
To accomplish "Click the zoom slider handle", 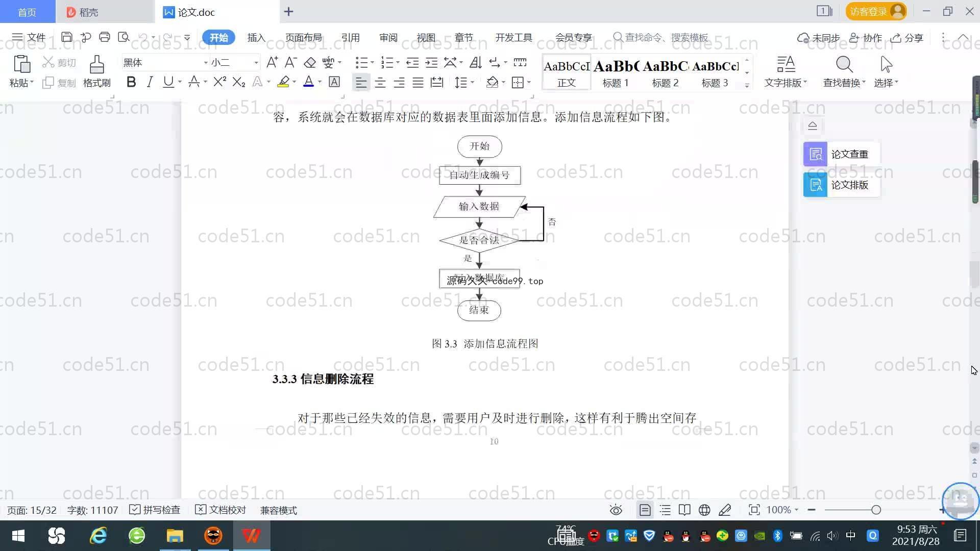I will point(876,510).
